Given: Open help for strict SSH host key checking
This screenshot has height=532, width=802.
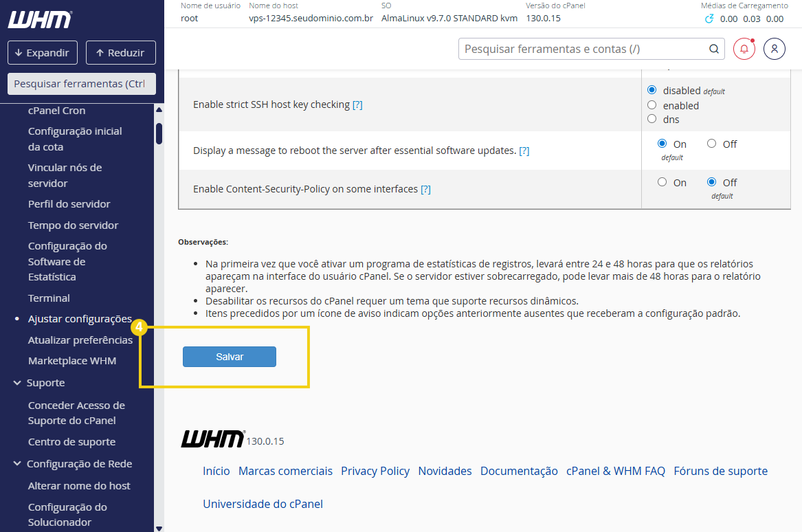Looking at the screenshot, I should pyautogui.click(x=357, y=104).
